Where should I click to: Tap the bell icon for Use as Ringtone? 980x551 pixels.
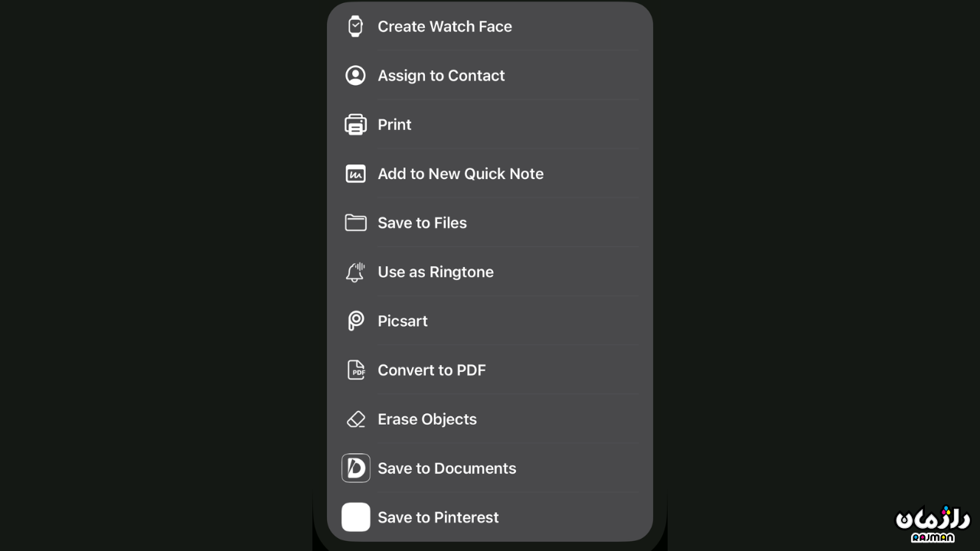pyautogui.click(x=355, y=272)
